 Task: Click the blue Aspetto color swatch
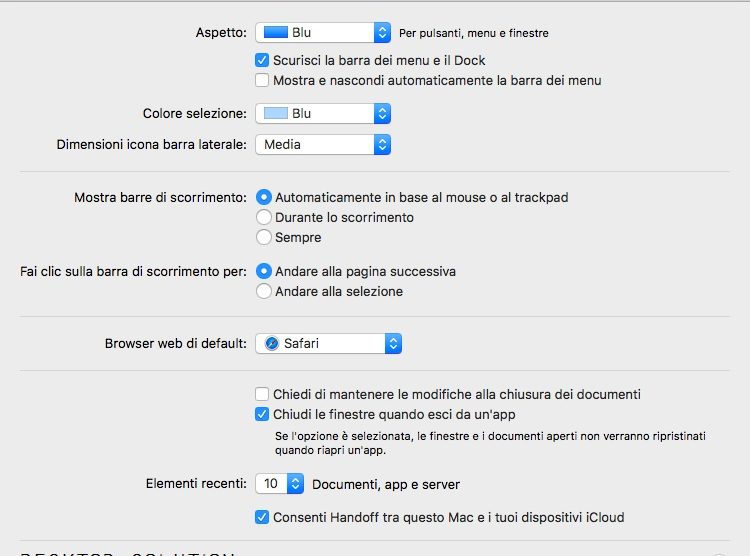click(275, 33)
